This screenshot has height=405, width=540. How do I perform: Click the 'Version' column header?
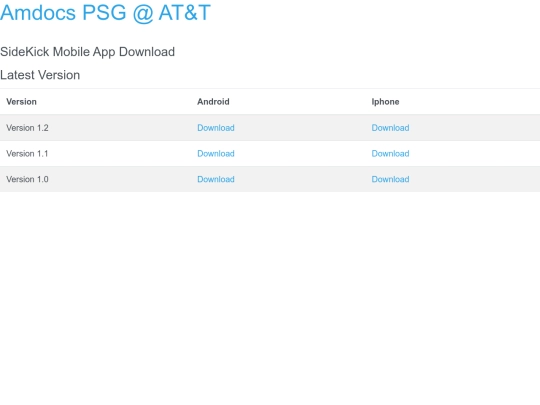point(21,102)
